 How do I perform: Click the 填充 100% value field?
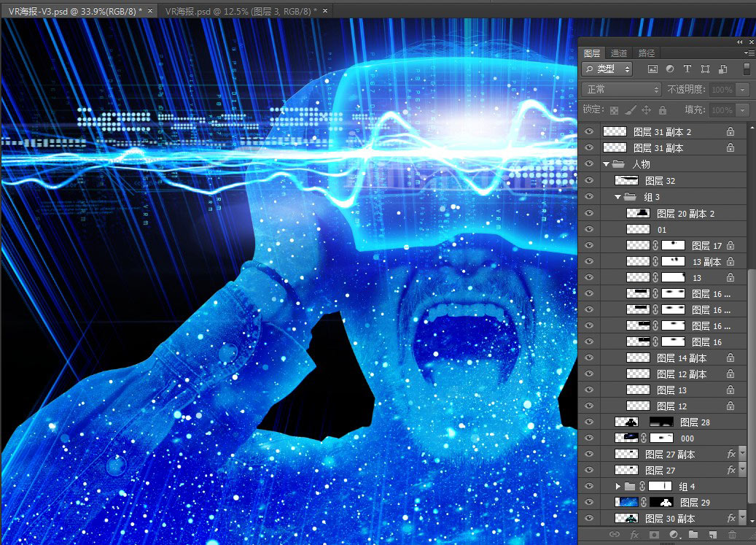[722, 110]
